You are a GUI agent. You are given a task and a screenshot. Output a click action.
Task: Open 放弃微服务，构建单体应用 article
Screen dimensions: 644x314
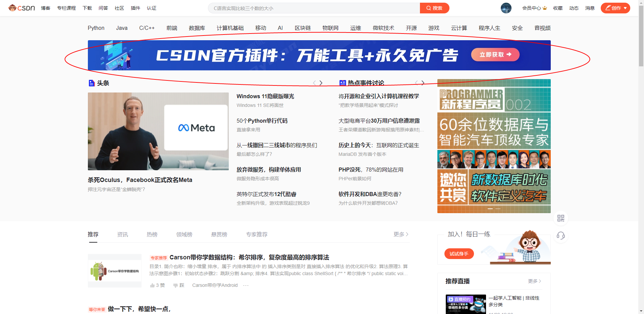[269, 170]
